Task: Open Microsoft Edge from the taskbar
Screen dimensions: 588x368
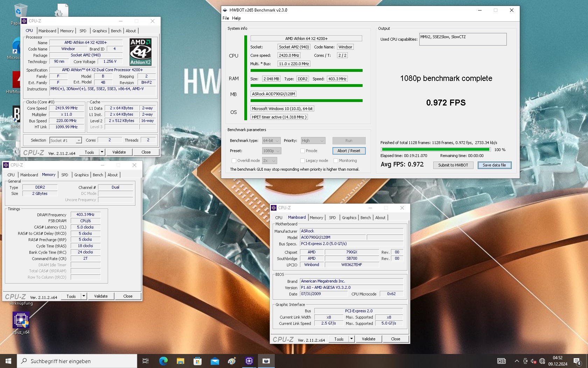Action: [163, 361]
